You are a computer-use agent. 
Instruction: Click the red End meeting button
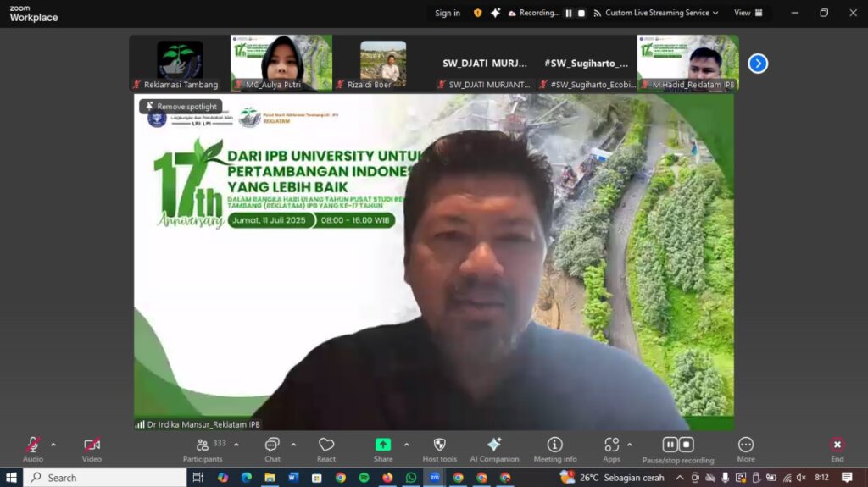[837, 450]
